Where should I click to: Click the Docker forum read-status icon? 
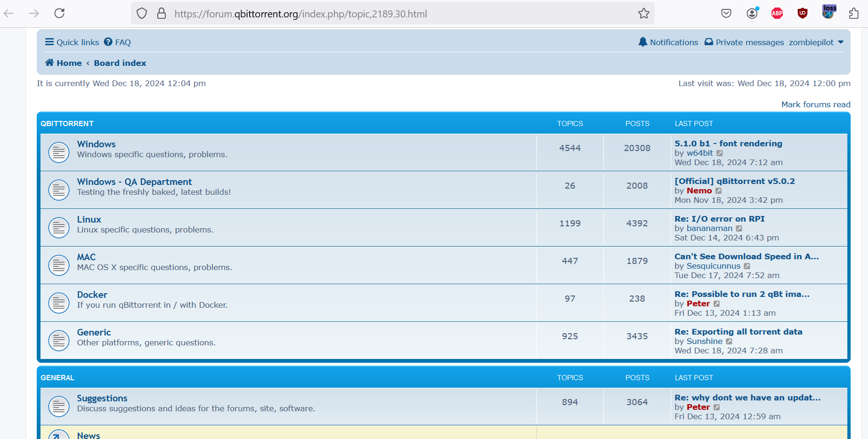[x=59, y=303]
